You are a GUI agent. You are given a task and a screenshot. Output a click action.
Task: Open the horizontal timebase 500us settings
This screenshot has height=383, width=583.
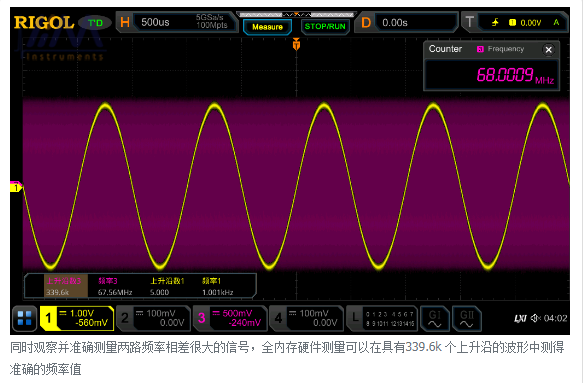pos(177,22)
